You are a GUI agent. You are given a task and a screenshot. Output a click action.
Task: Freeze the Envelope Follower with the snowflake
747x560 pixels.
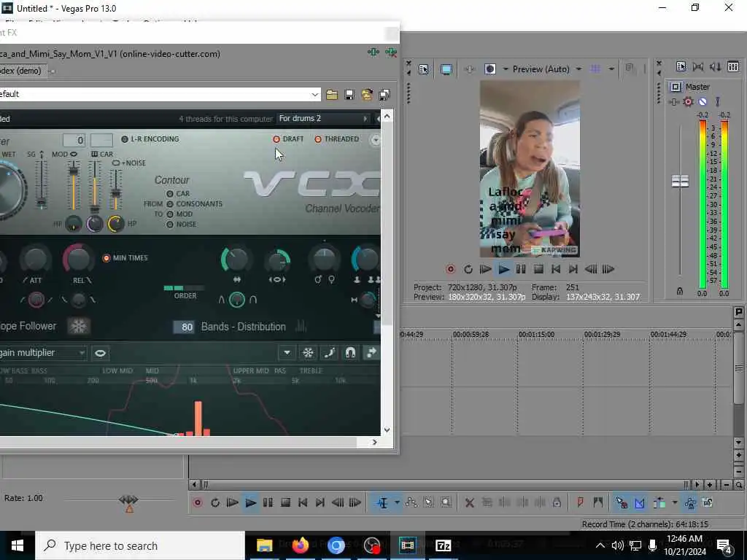click(79, 326)
